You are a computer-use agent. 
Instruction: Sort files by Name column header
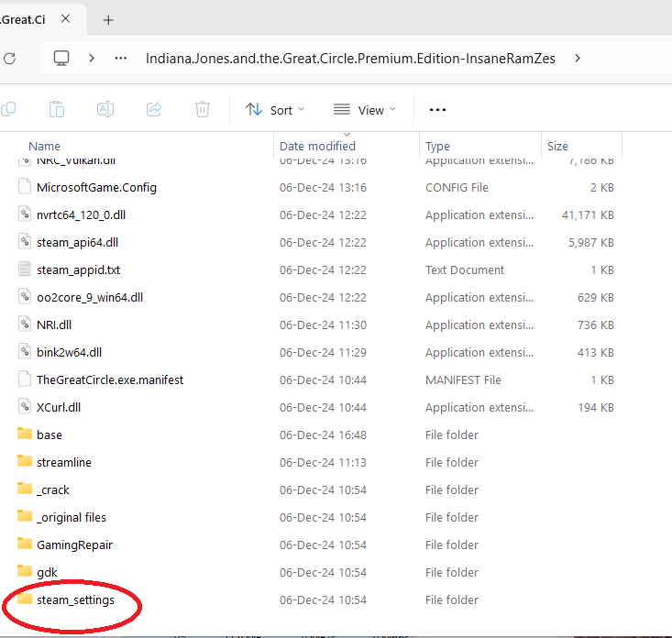point(45,146)
